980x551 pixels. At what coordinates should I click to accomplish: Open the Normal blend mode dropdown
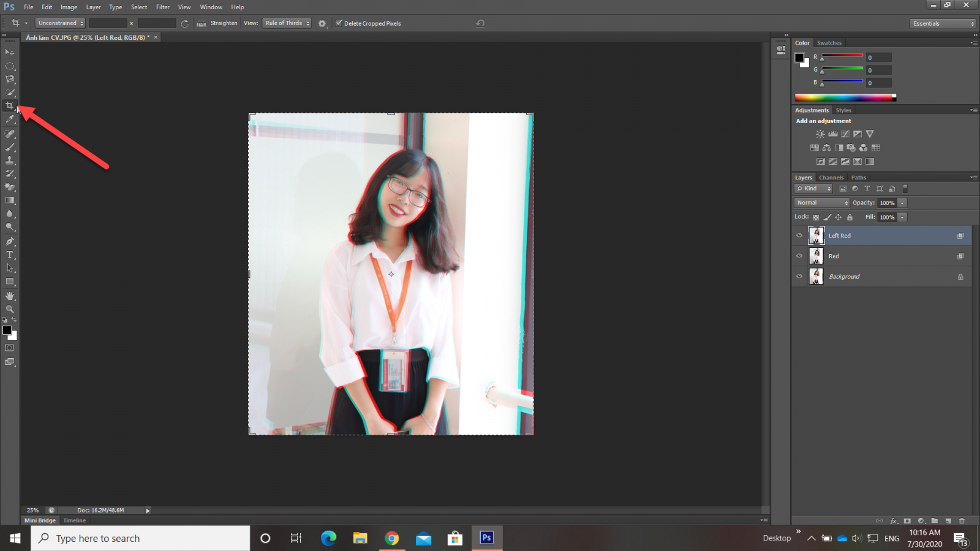pos(821,203)
